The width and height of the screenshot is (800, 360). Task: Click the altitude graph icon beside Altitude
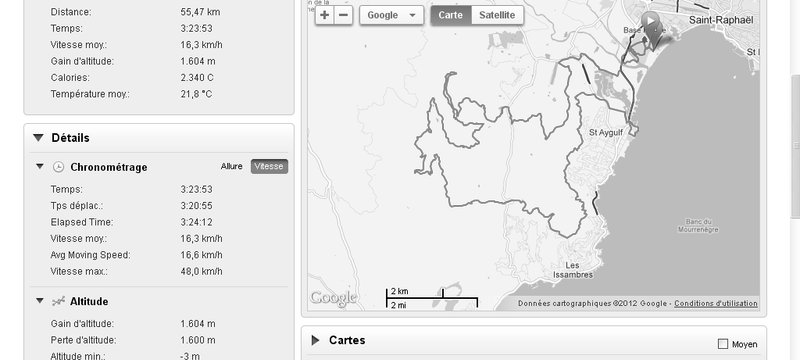59,301
